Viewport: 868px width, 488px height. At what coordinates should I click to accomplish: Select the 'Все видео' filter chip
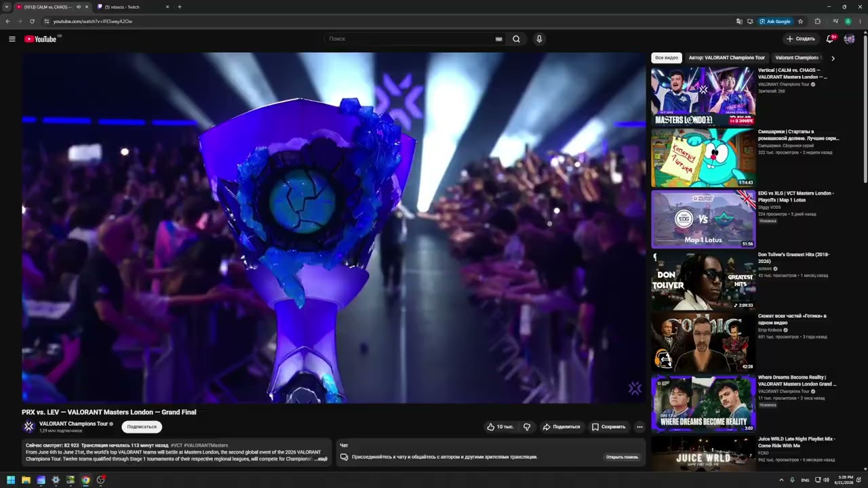coord(667,58)
